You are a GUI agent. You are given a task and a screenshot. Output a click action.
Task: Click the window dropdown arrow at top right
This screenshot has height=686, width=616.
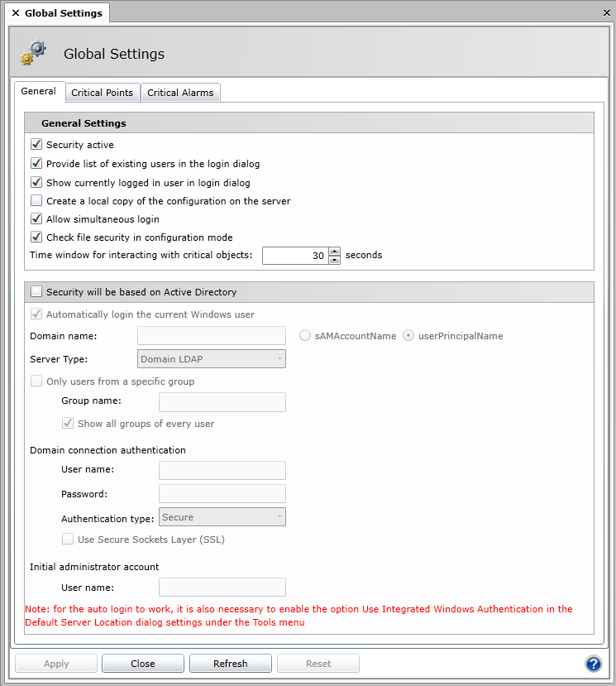[603, 13]
